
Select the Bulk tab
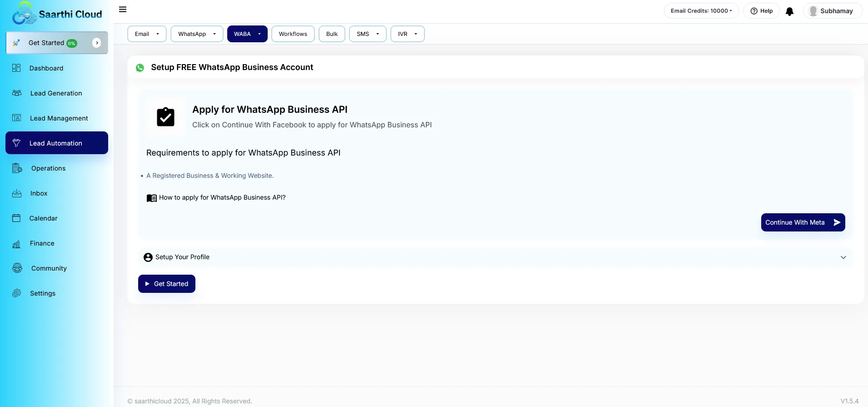[x=332, y=34]
